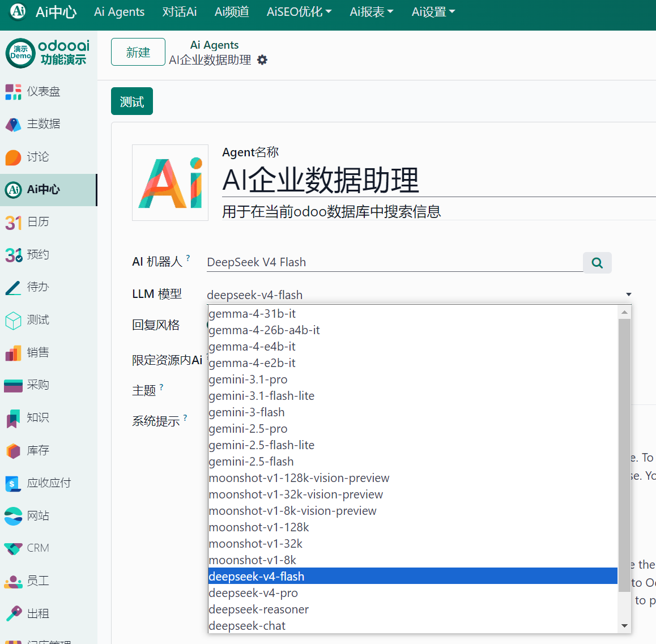Click the search icon for AI 机器人 field

[x=597, y=263]
